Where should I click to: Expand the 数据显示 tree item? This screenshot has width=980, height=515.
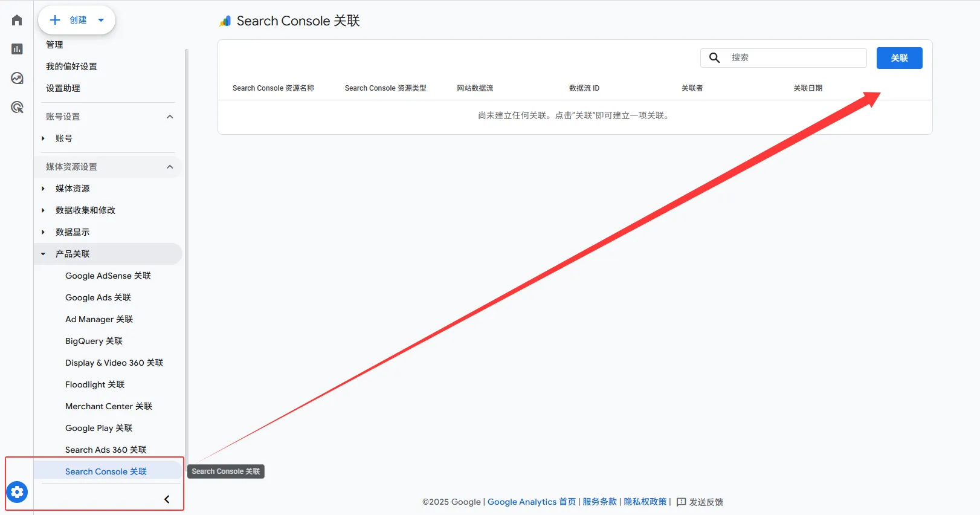coord(43,232)
